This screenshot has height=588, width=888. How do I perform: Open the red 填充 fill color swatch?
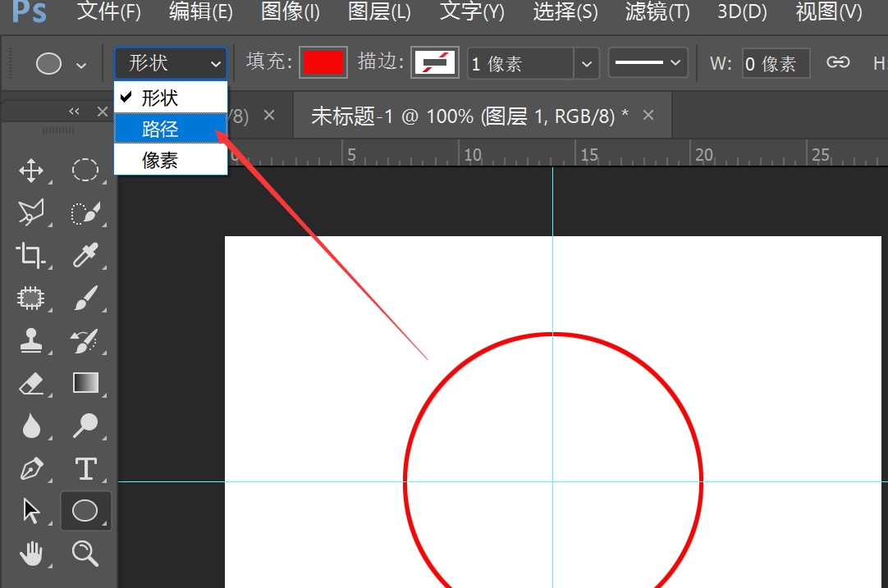323,62
